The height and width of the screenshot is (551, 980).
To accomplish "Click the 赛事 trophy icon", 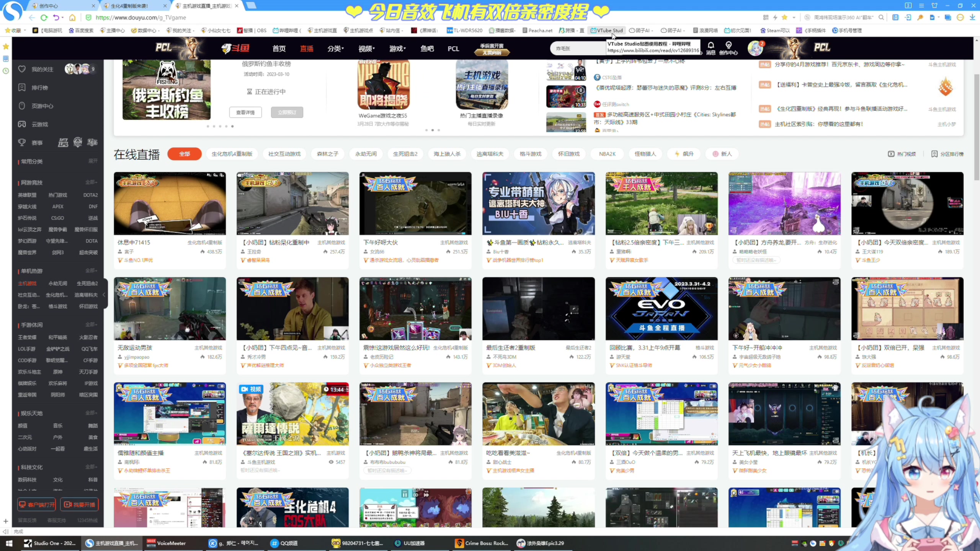I will pyautogui.click(x=22, y=143).
